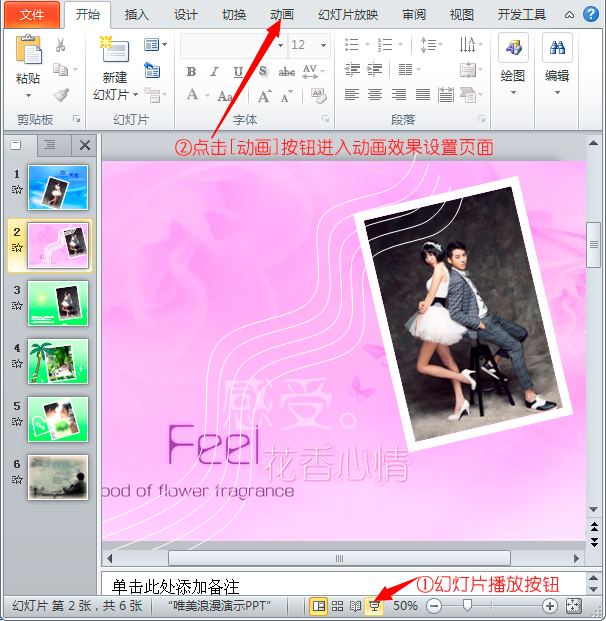The height and width of the screenshot is (621, 606).
Task: Toggle Strikethrough formatting
Action: point(287,72)
